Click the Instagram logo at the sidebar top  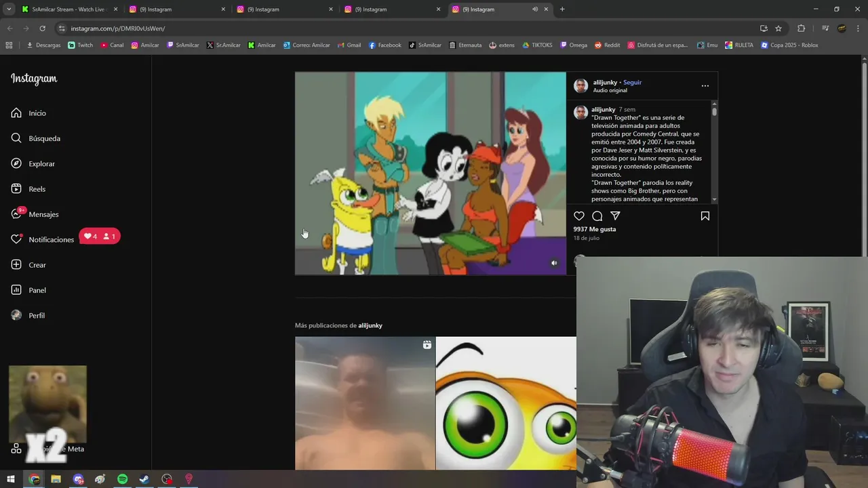(x=34, y=79)
